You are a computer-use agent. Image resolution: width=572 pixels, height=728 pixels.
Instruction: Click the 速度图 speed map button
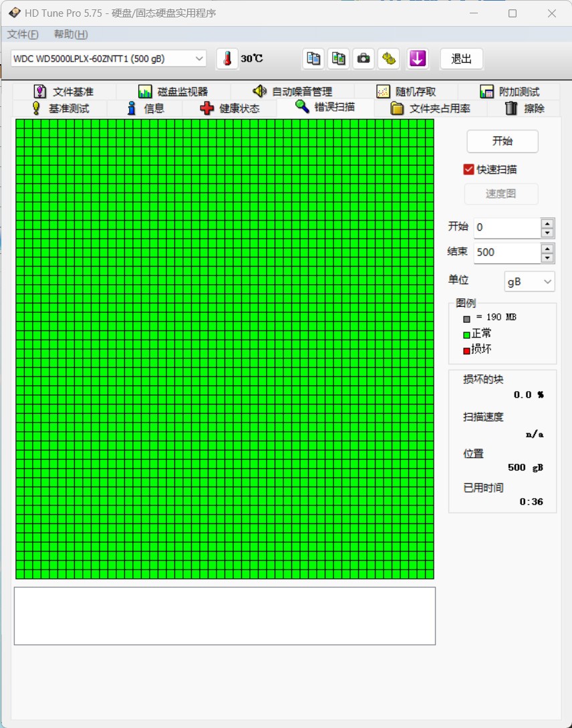(501, 194)
